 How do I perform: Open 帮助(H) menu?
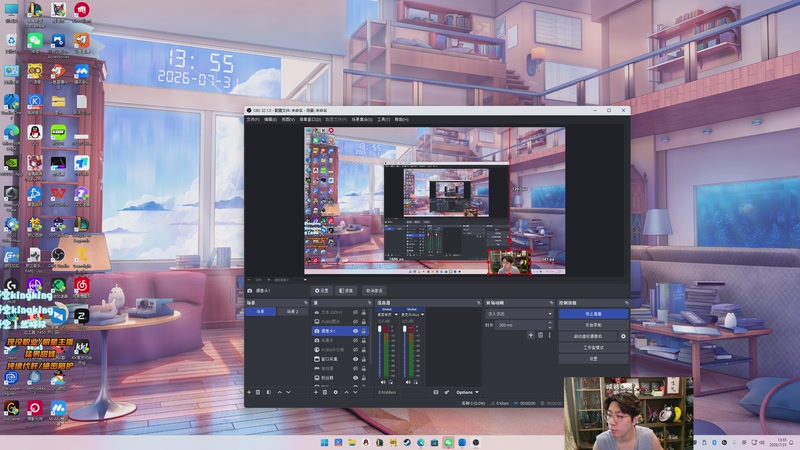click(402, 119)
